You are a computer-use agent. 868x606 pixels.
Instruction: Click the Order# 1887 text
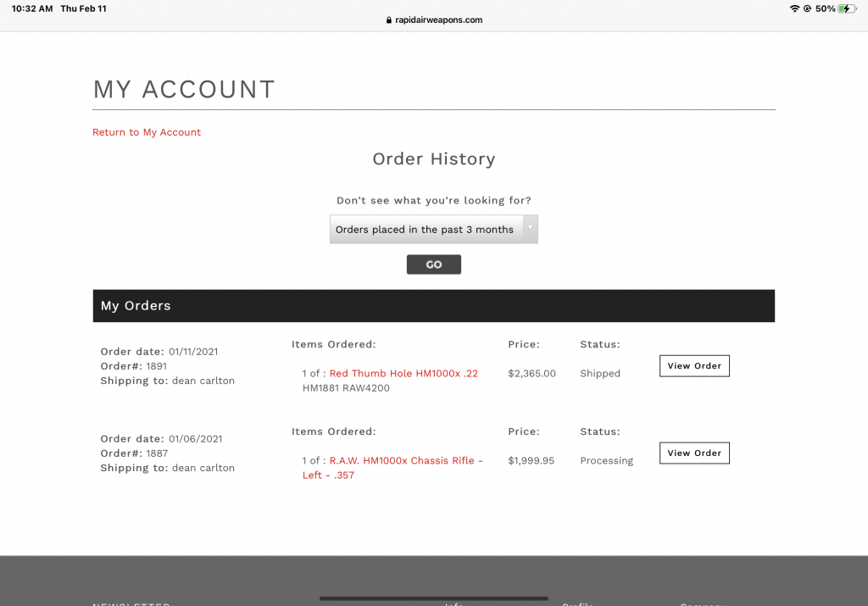pos(134,453)
